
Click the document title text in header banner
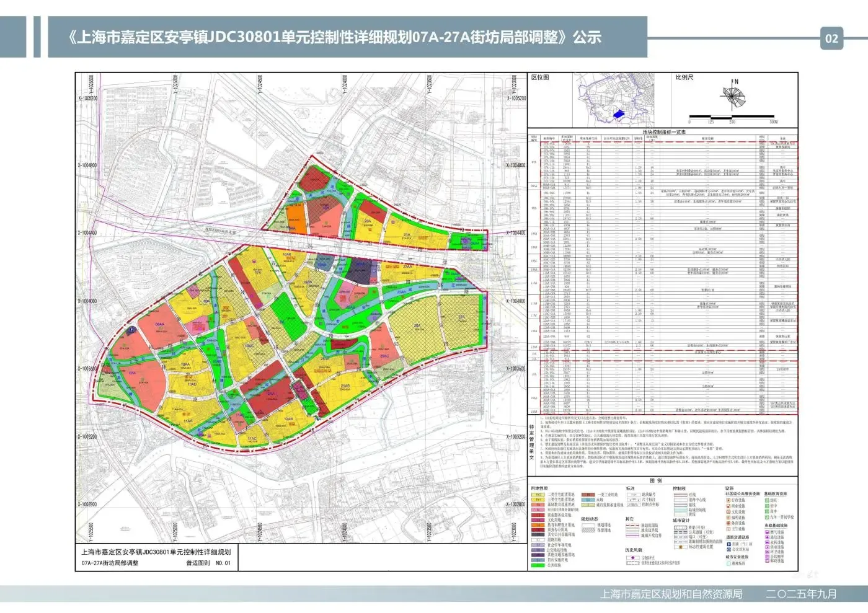335,37
